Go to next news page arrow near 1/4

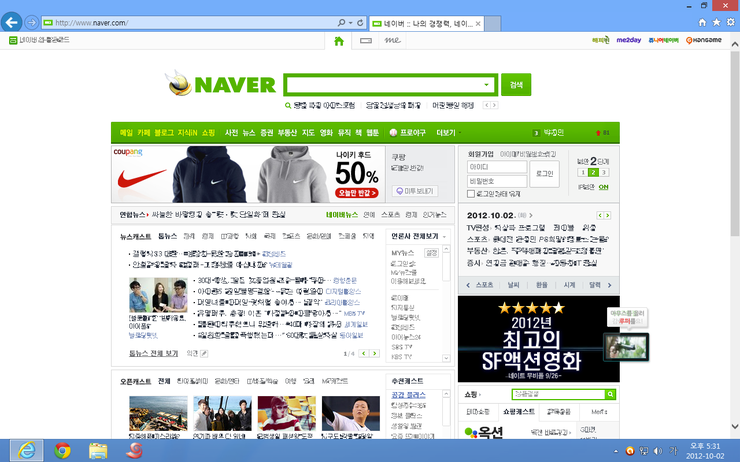click(375, 353)
